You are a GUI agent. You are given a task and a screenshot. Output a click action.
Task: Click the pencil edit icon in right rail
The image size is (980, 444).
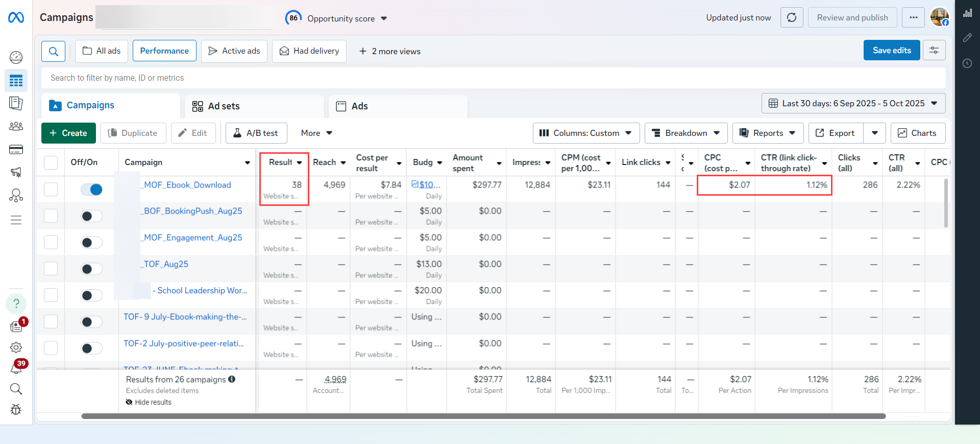967,37
